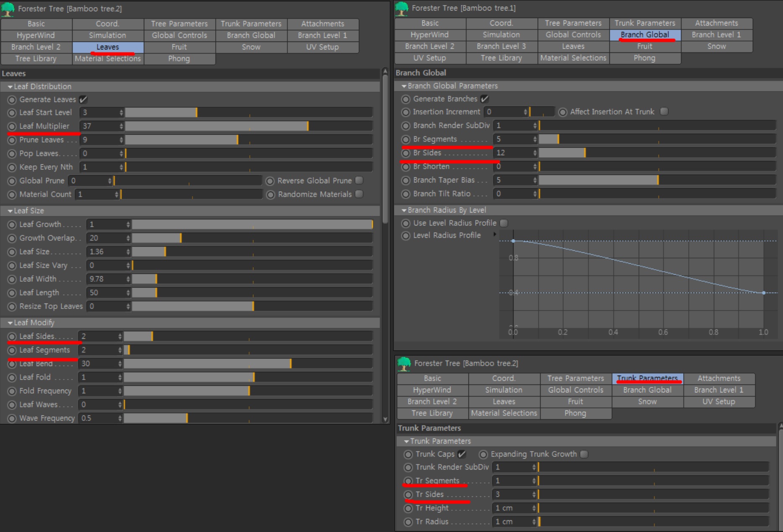783x532 pixels.
Task: Enable Affect Insertion At Trunk checkbox
Action: [x=664, y=112]
